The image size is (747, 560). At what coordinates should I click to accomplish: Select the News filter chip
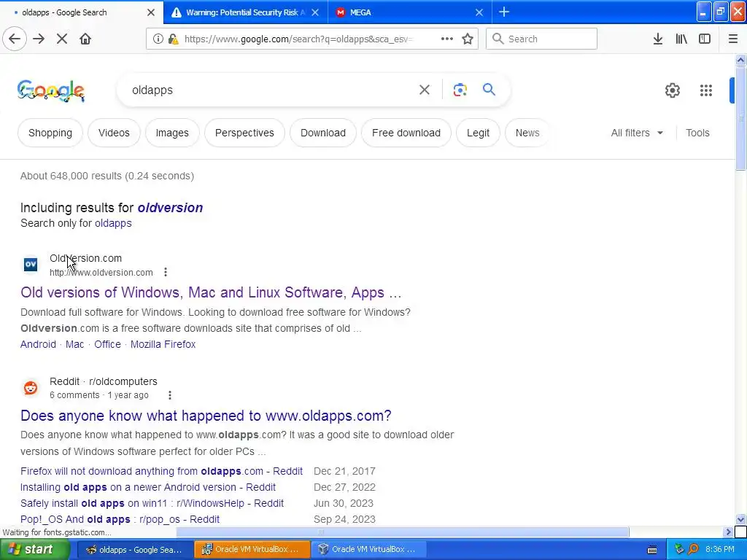click(x=527, y=133)
